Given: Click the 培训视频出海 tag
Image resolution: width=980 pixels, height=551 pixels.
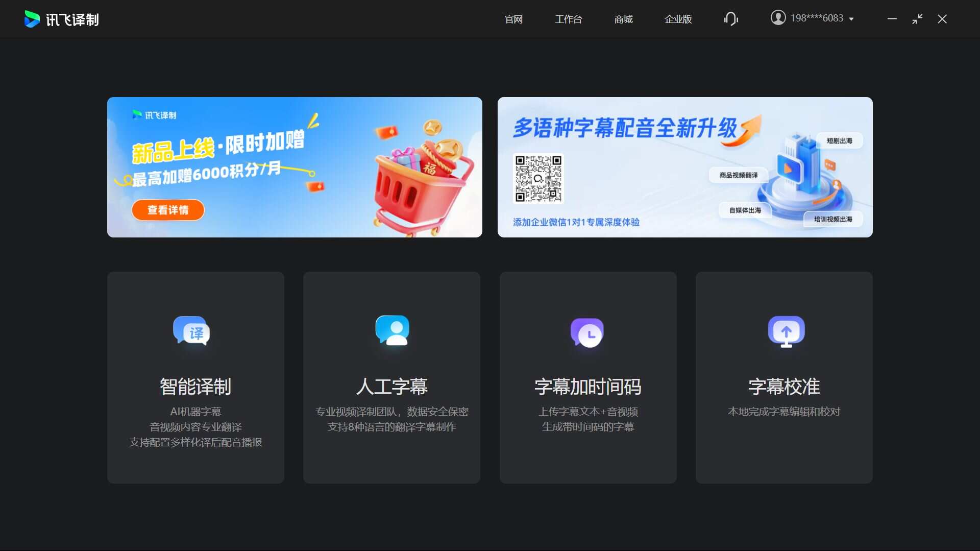Looking at the screenshot, I should click(833, 219).
